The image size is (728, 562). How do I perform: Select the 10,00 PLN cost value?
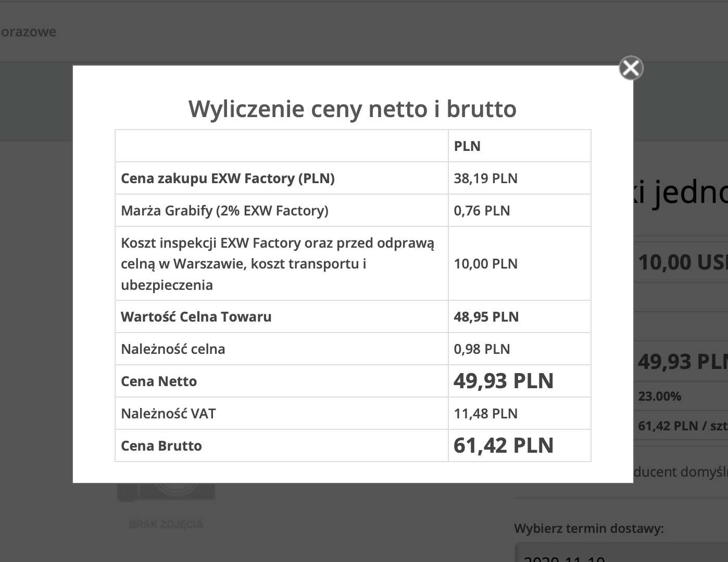[x=485, y=264]
